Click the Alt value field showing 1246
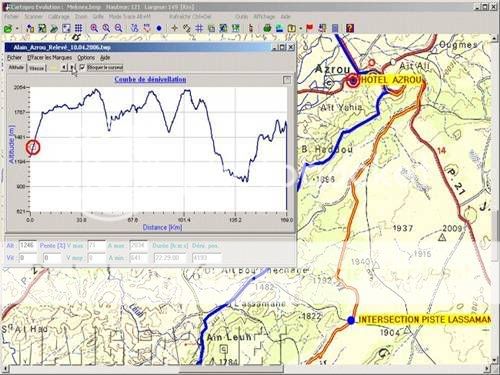 point(27,246)
